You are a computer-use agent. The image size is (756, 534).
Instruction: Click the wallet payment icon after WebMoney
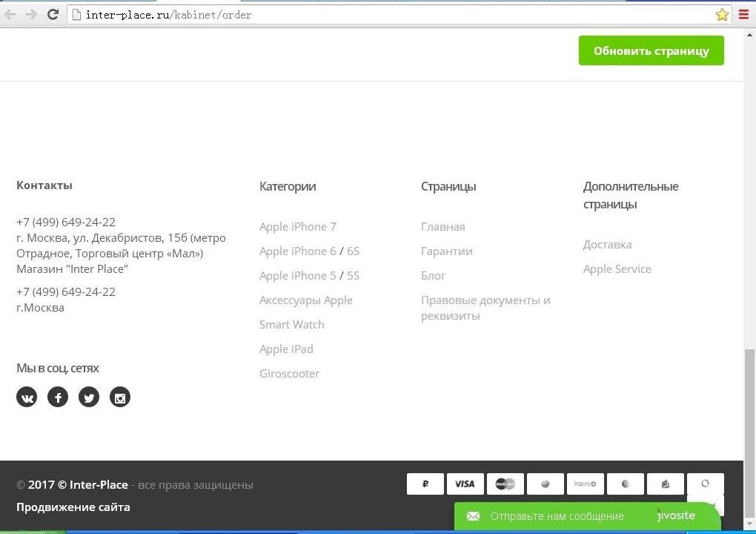click(x=665, y=484)
